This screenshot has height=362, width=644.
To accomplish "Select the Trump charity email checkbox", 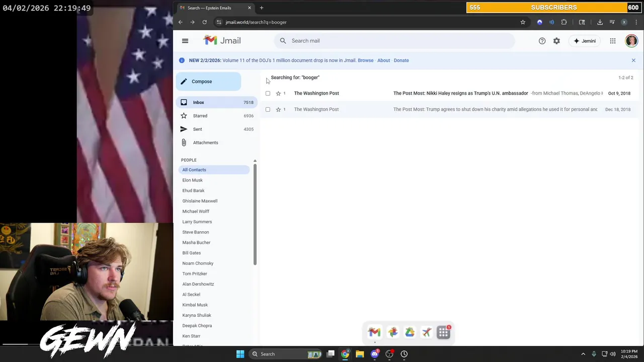I will click(x=268, y=109).
